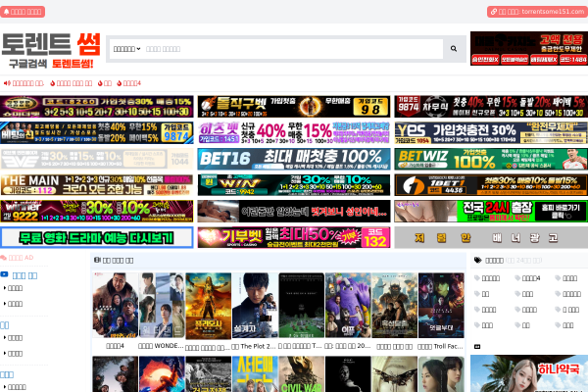
Task: Open the first poster captioned with 4
Action: click(115, 306)
